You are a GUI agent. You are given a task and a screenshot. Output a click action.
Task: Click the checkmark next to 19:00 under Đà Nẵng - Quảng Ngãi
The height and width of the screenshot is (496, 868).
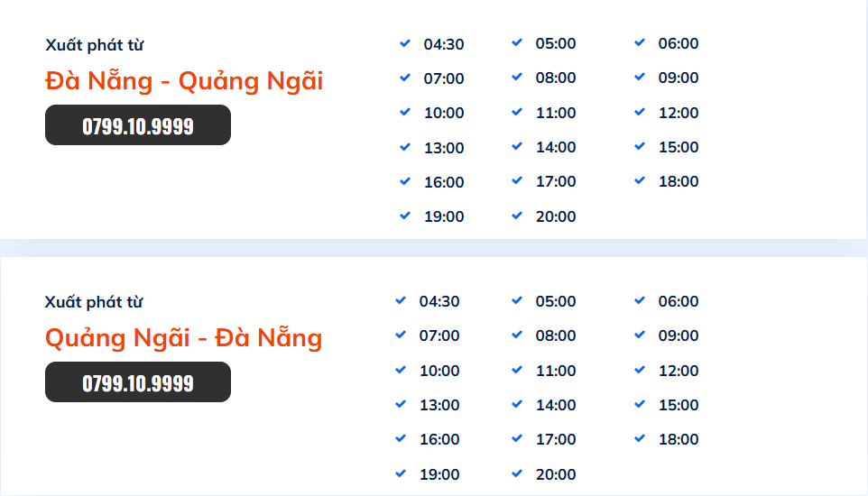405,216
